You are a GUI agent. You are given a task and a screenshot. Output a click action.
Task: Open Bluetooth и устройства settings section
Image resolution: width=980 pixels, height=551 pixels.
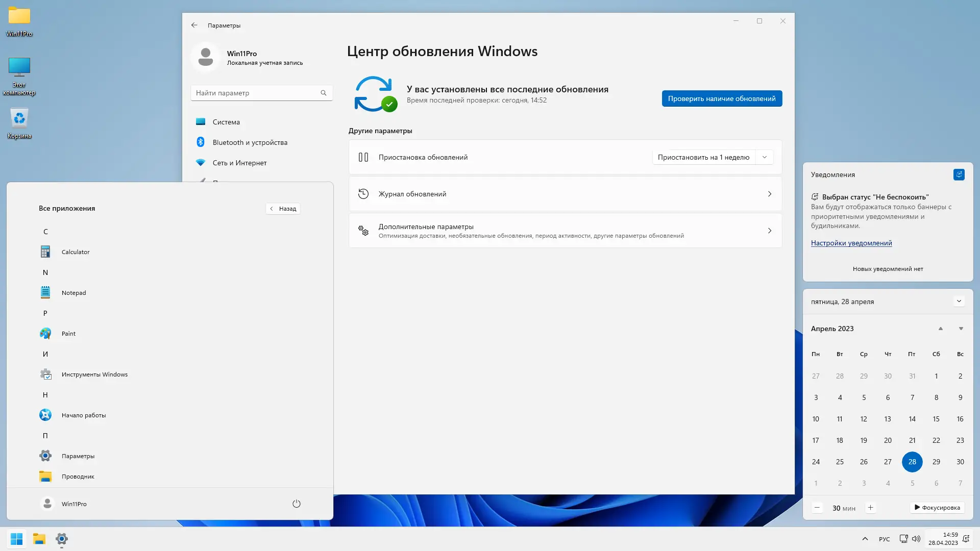point(250,142)
